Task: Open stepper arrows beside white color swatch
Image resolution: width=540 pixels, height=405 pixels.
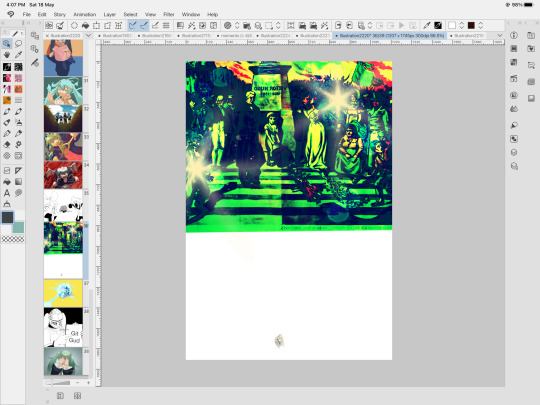Action: [462, 25]
